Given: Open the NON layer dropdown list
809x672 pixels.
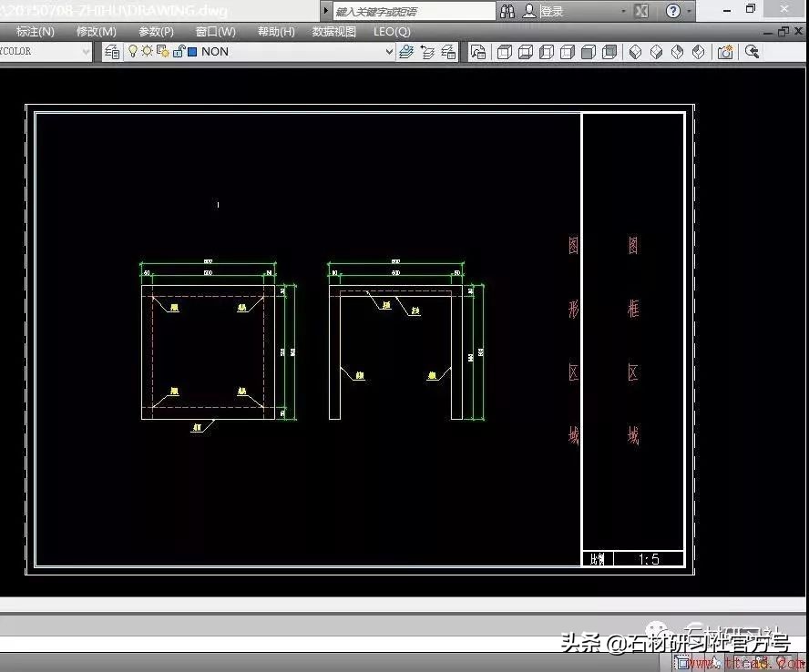Looking at the screenshot, I should [260, 52].
